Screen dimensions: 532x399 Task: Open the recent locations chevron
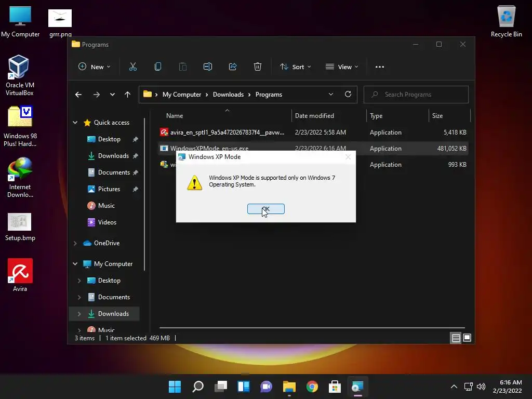(112, 95)
